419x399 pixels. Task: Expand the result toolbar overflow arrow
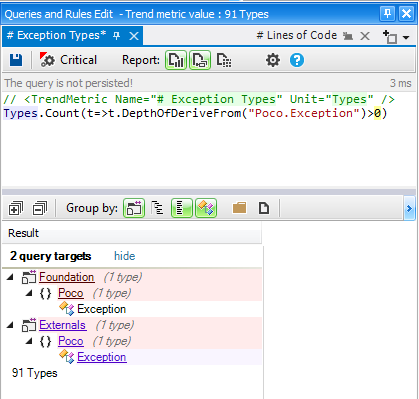tap(409, 209)
